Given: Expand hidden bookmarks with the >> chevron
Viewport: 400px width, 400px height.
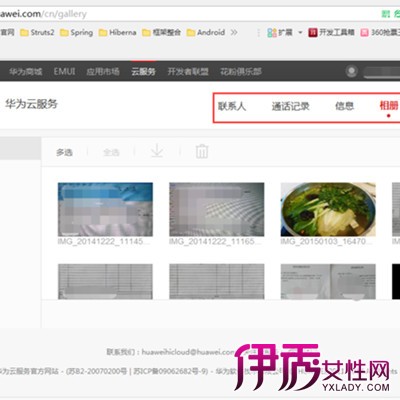Looking at the screenshot, I should point(234,32).
